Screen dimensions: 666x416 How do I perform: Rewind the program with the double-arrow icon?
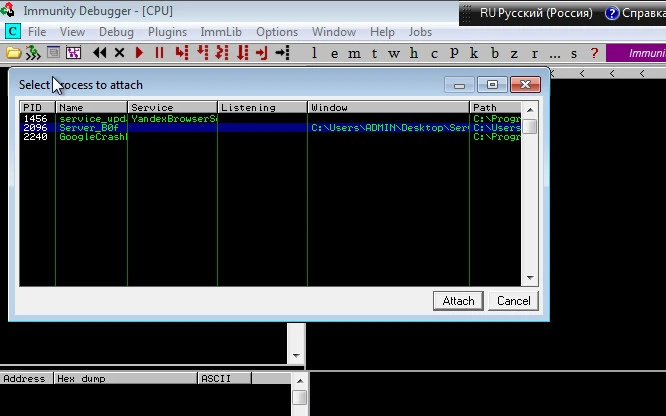click(99, 53)
